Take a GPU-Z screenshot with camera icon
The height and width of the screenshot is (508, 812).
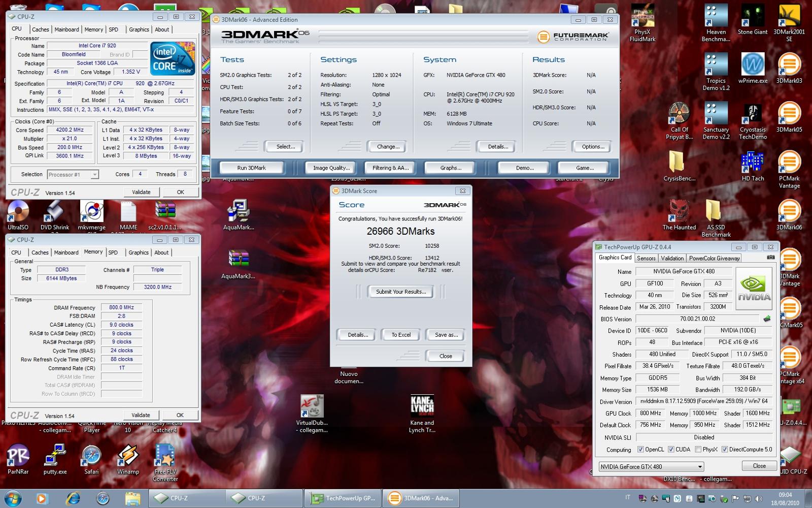770,258
